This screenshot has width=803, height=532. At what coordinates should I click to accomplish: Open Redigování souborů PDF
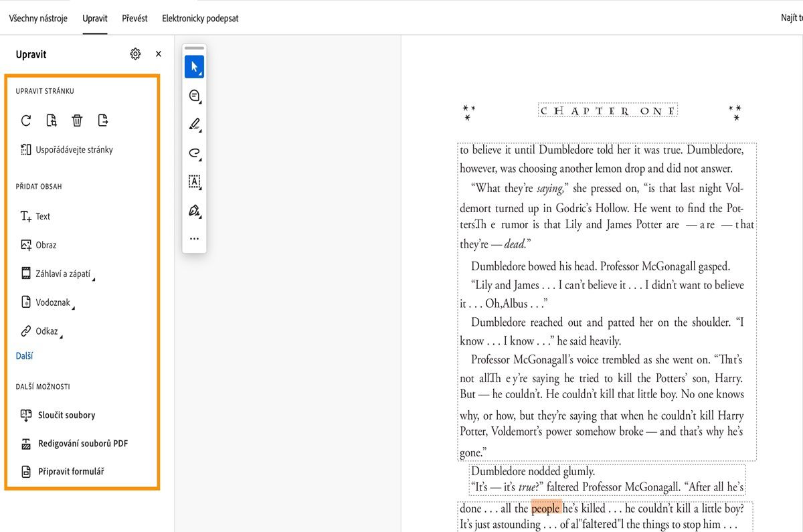click(x=74, y=443)
